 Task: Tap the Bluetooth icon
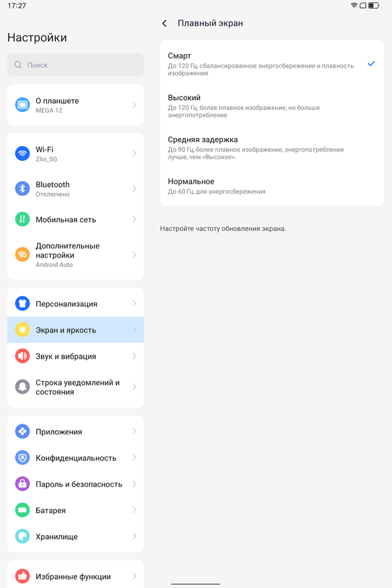click(x=22, y=188)
